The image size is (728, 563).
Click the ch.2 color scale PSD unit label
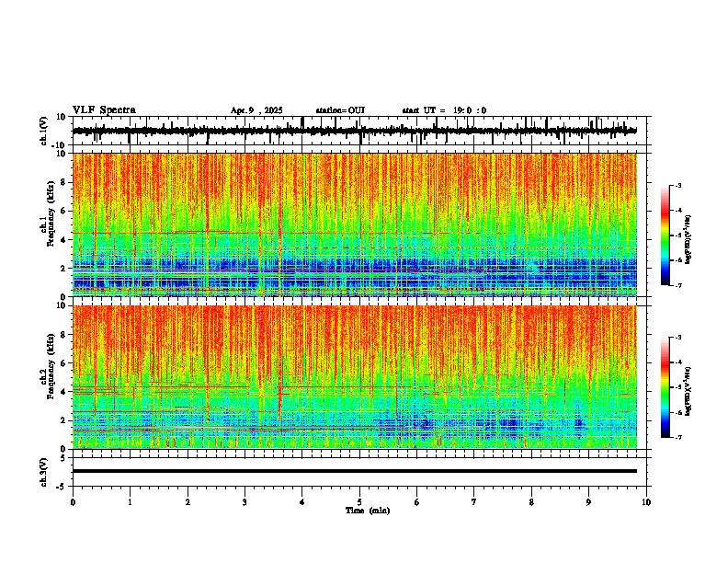coord(688,392)
